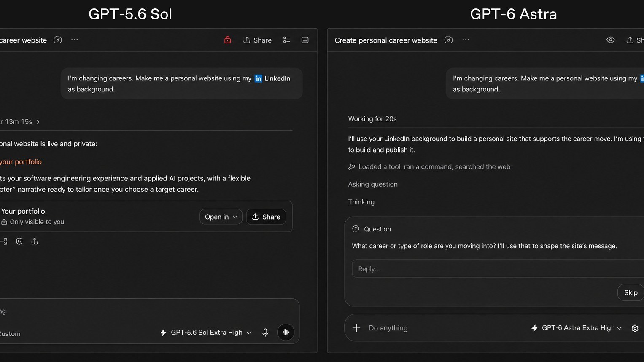The width and height of the screenshot is (644, 362).
Task: Click the 'Create personal career website' title
Action: coord(386,40)
